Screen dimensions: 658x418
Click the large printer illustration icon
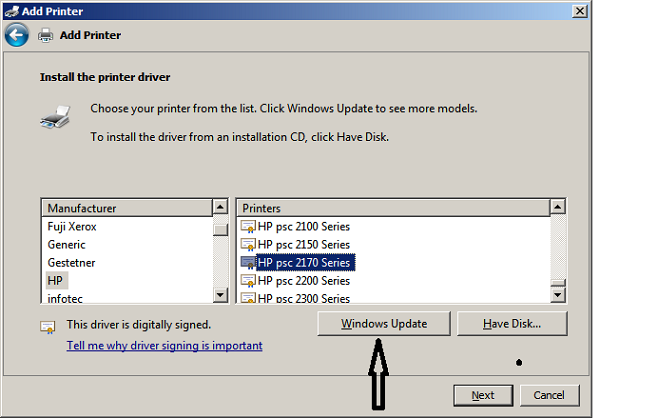click(x=55, y=117)
